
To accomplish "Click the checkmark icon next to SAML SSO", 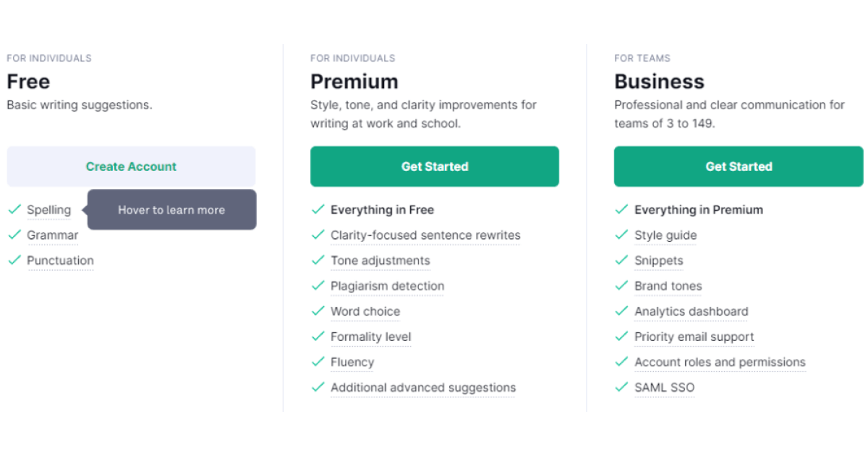I will (621, 387).
